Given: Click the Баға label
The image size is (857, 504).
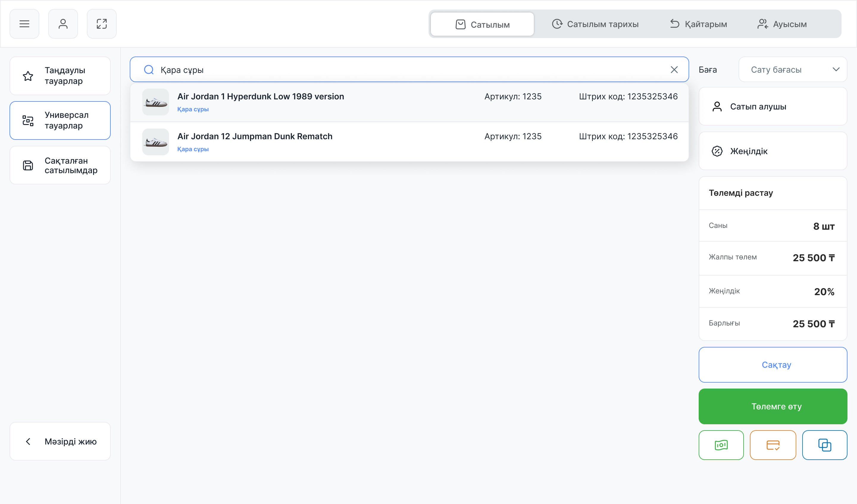Looking at the screenshot, I should pos(708,70).
